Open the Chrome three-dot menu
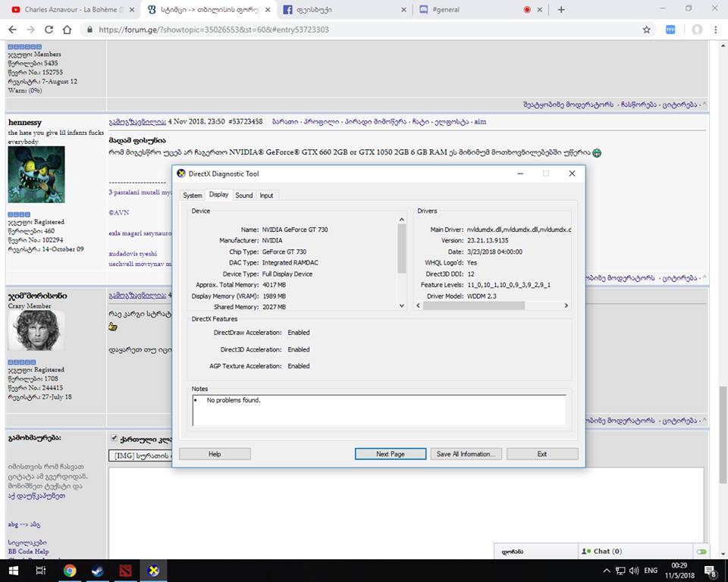Screen dimensions: 728x582 [x=715, y=30]
